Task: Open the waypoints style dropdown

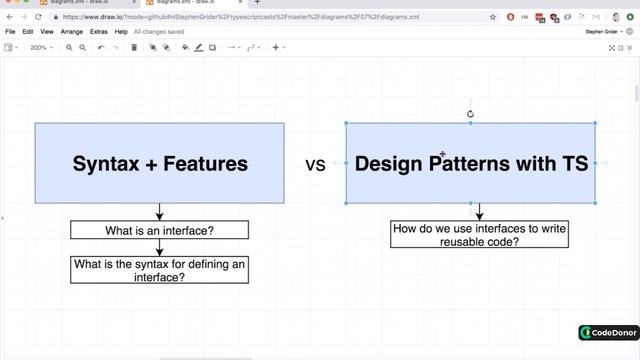Action: [253, 47]
